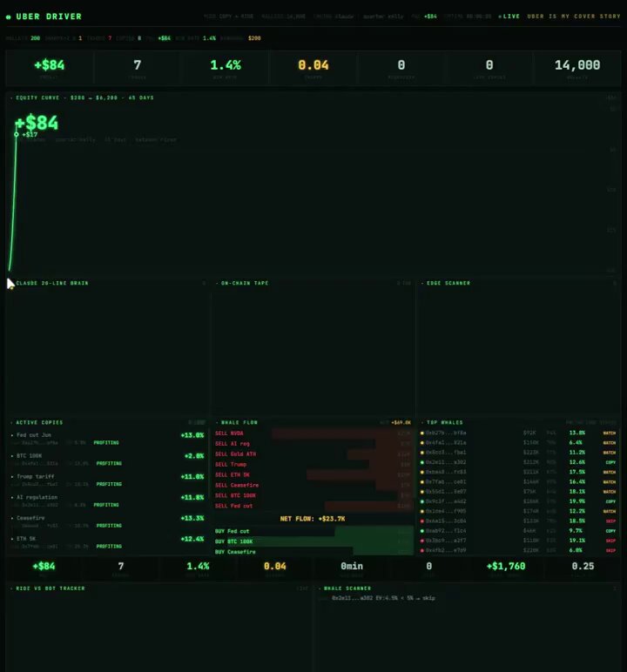
Task: Click red status dot of whale ending a2f7
Action: coord(422,541)
